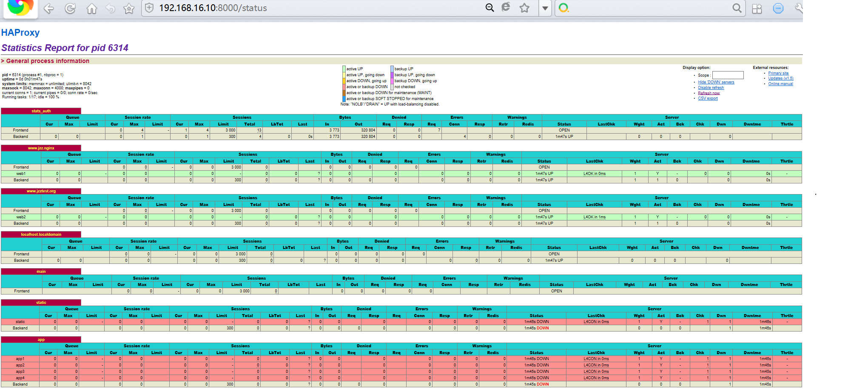Click the CSV export link
This screenshot has height=389, width=868.
coord(708,98)
